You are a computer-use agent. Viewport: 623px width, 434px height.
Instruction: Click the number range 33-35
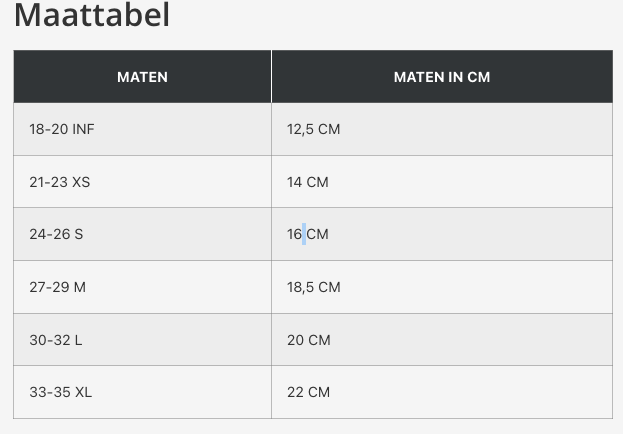[x=48, y=392]
